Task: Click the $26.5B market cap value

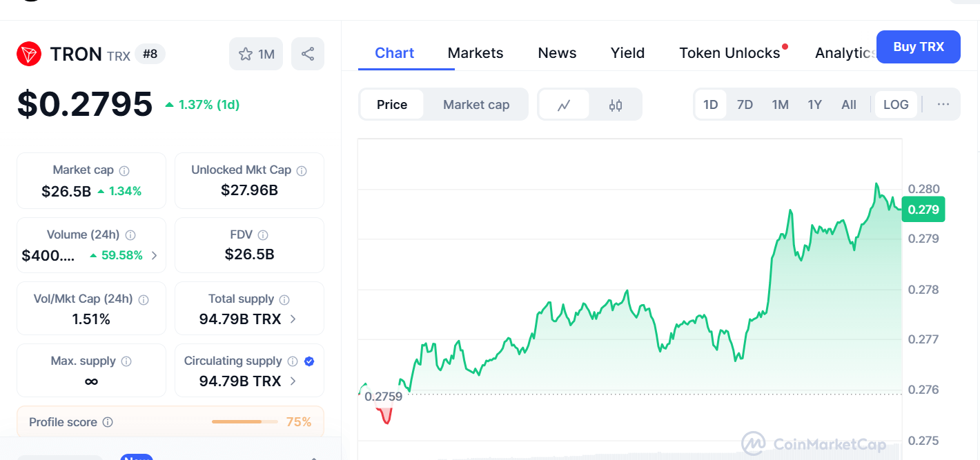Action: coord(66,191)
